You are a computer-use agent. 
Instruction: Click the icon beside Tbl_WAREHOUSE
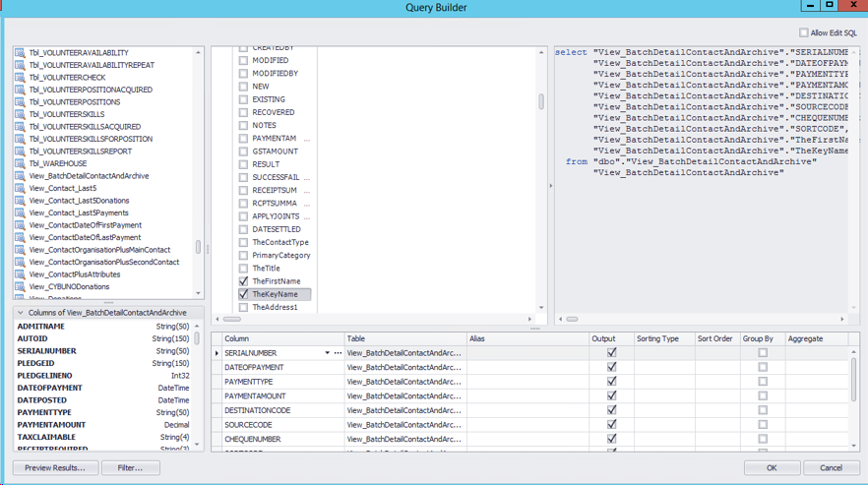click(x=20, y=163)
